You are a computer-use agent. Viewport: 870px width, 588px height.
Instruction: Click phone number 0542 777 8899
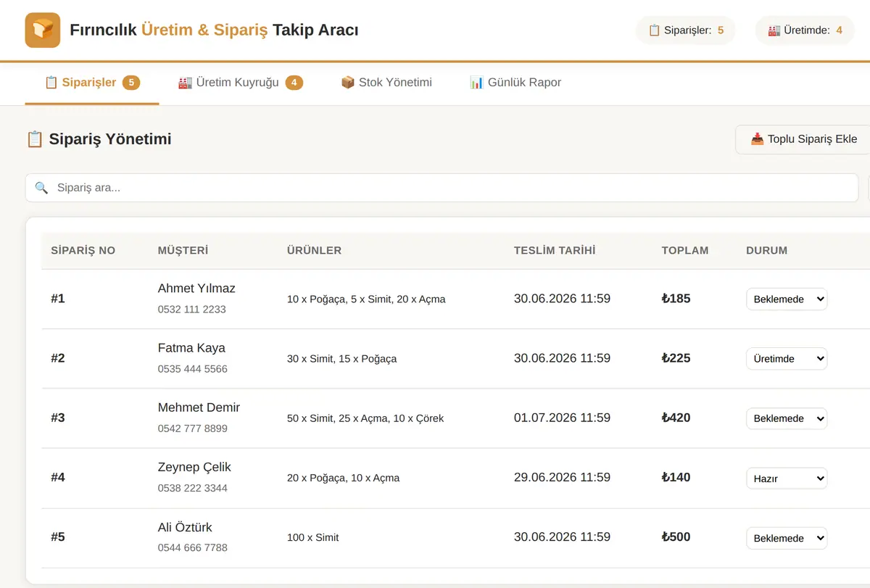click(x=193, y=428)
